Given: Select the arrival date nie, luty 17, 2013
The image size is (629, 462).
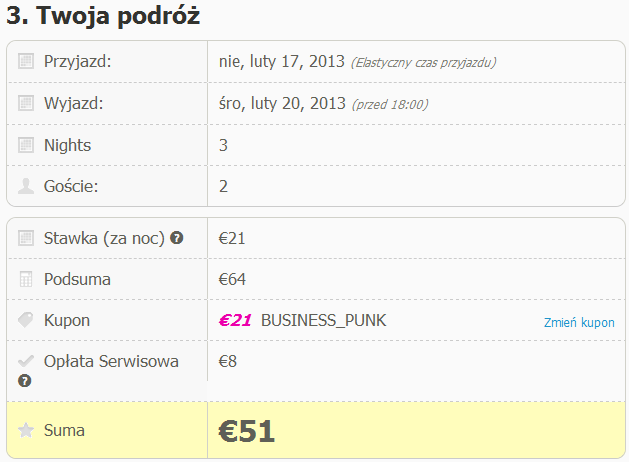Looking at the screenshot, I should 281,62.
